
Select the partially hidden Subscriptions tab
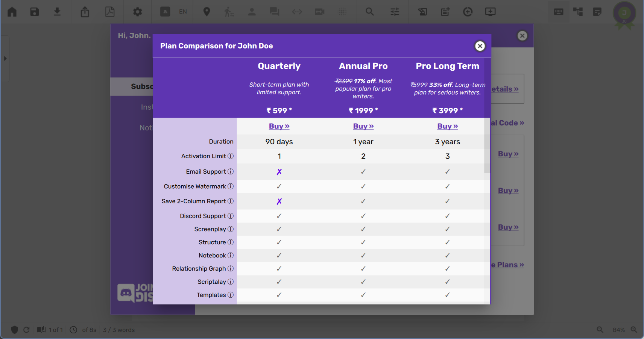click(141, 86)
